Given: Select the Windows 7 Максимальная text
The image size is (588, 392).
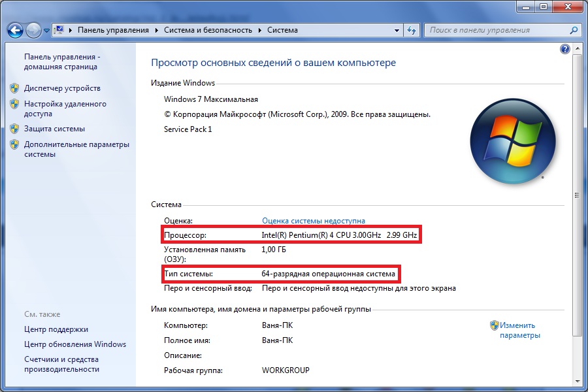Looking at the screenshot, I should pyautogui.click(x=211, y=99).
